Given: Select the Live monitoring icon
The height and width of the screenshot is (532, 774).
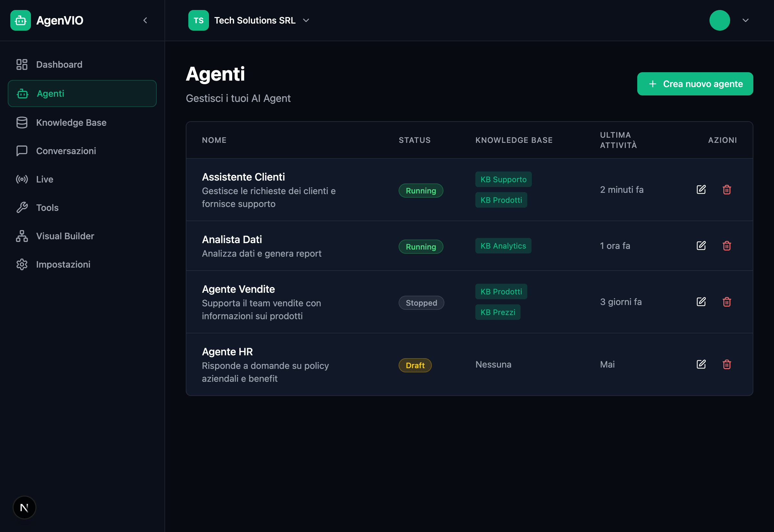Looking at the screenshot, I should click(22, 179).
